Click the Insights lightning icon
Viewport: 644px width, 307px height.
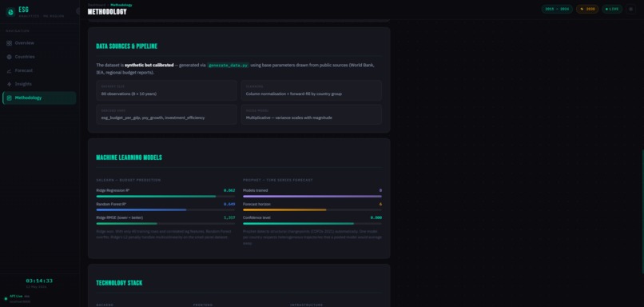click(9, 84)
